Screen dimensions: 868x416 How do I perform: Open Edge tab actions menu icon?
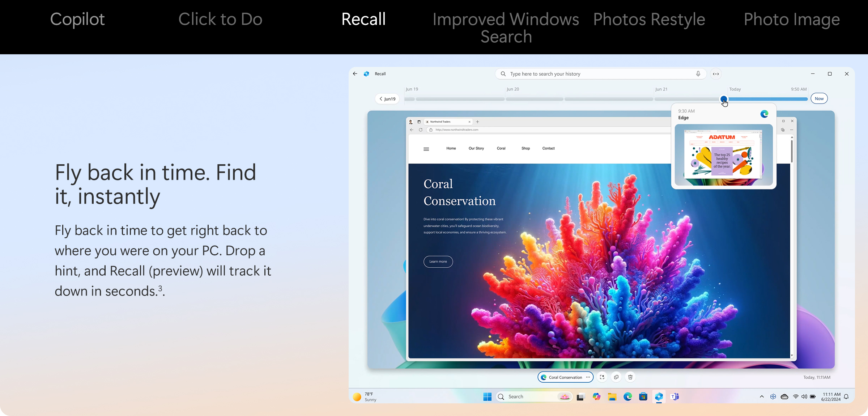point(419,122)
